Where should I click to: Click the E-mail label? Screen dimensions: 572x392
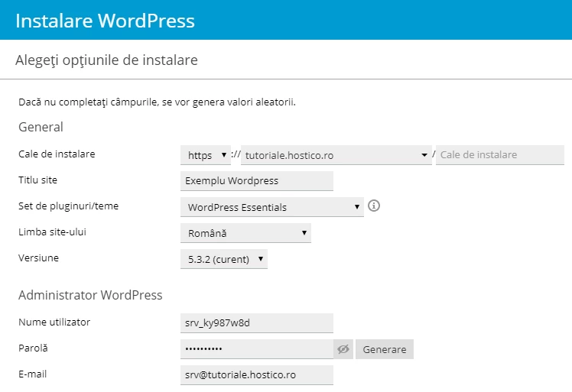(32, 374)
